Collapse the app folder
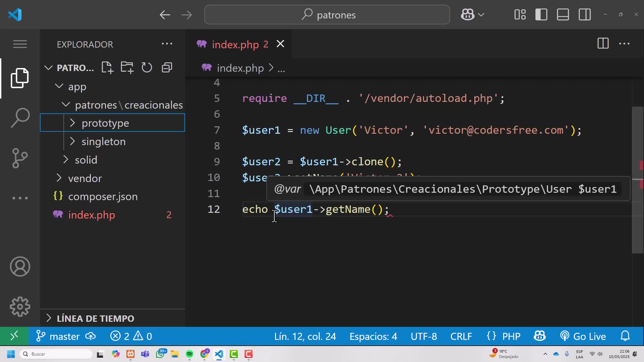The height and width of the screenshot is (362, 644). (59, 86)
